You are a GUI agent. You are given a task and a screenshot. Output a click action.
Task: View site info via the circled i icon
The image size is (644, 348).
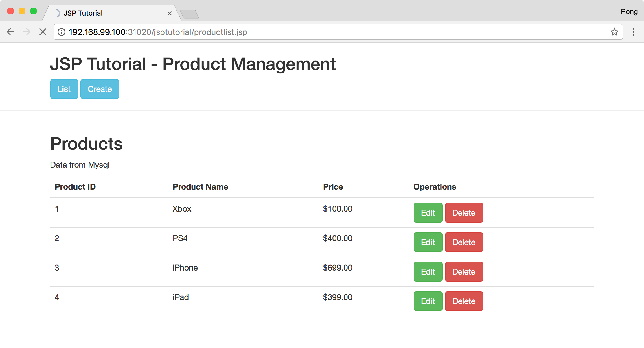pyautogui.click(x=61, y=32)
